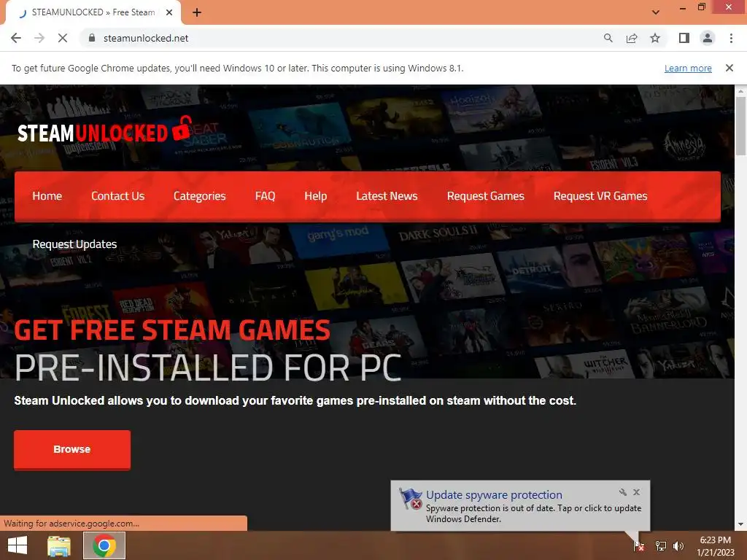Open the Categories menu
Image resolution: width=747 pixels, height=560 pixels.
pyautogui.click(x=200, y=196)
